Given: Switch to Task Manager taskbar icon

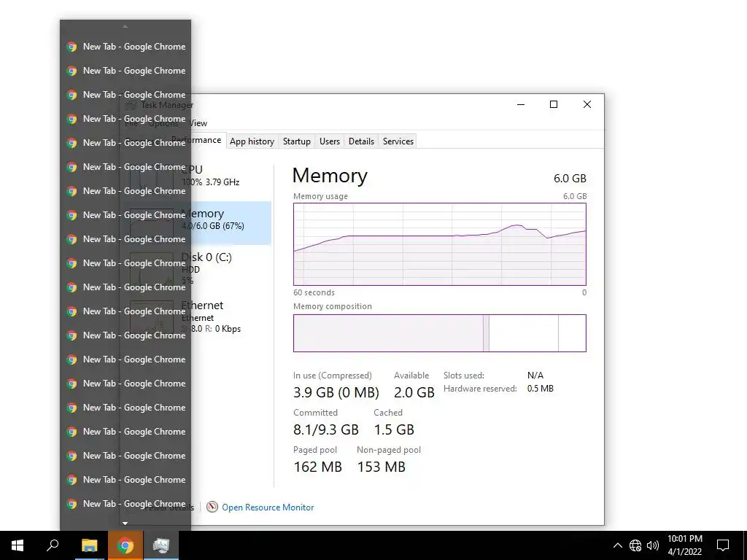Looking at the screenshot, I should [x=161, y=545].
